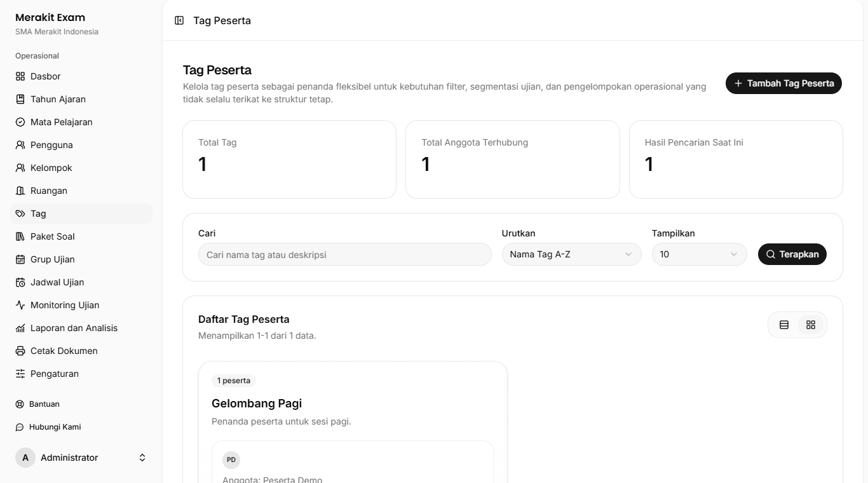Switch to grid view layout
Screen dimensions: 868x483
811,325
